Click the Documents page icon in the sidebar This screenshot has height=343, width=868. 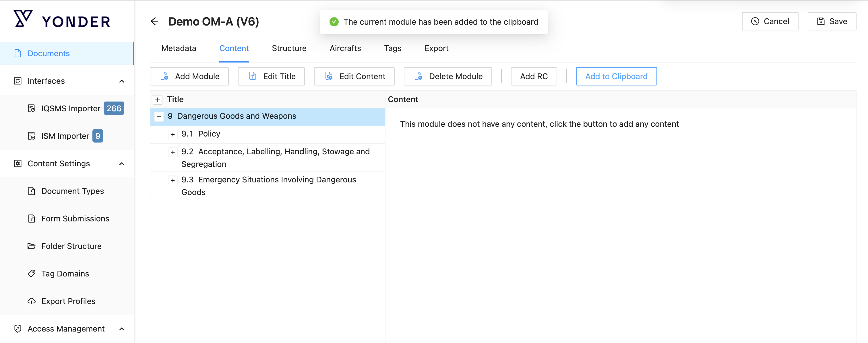pos(18,54)
